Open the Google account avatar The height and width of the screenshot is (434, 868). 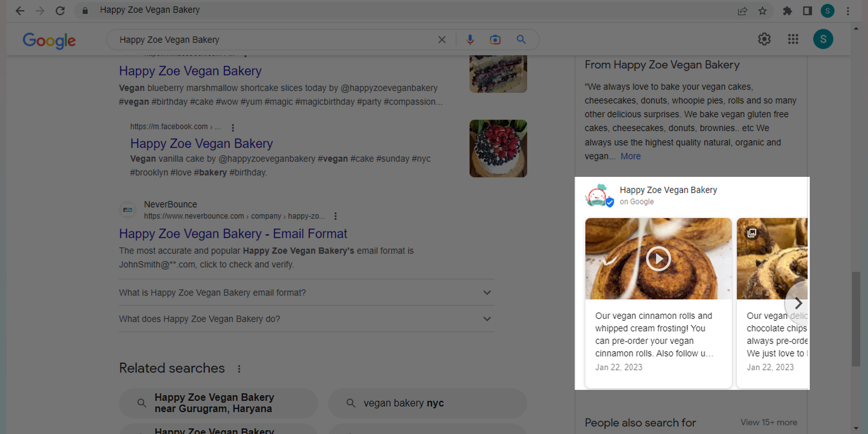pos(823,39)
